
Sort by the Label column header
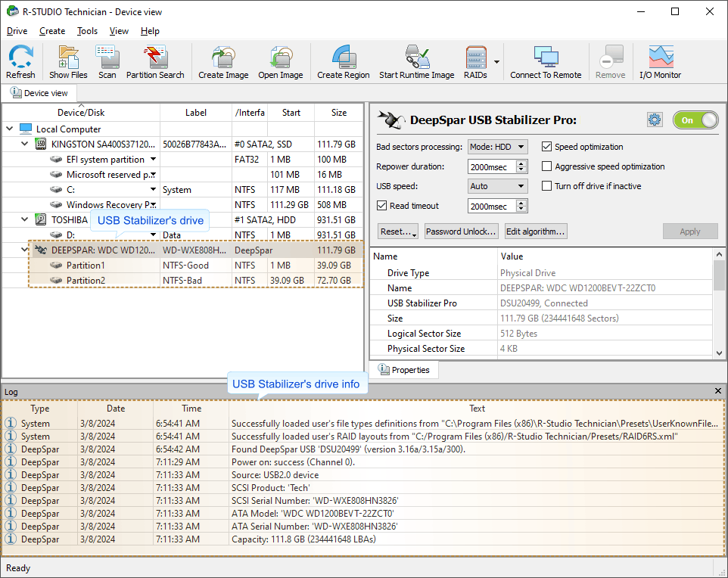[196, 113]
